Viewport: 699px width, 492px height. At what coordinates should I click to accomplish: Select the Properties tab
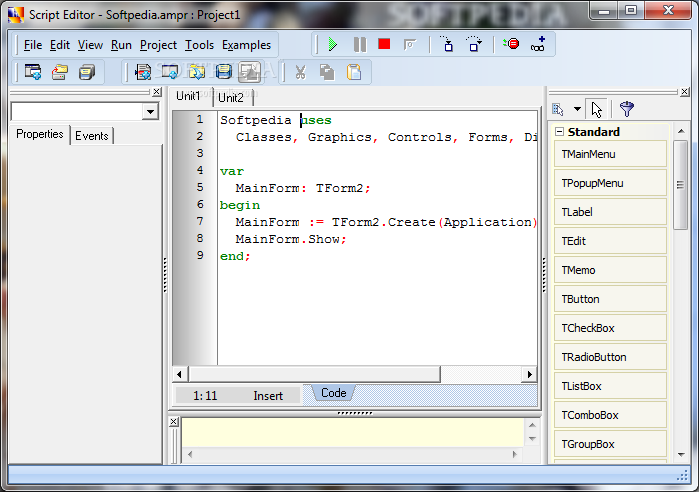pyautogui.click(x=40, y=134)
